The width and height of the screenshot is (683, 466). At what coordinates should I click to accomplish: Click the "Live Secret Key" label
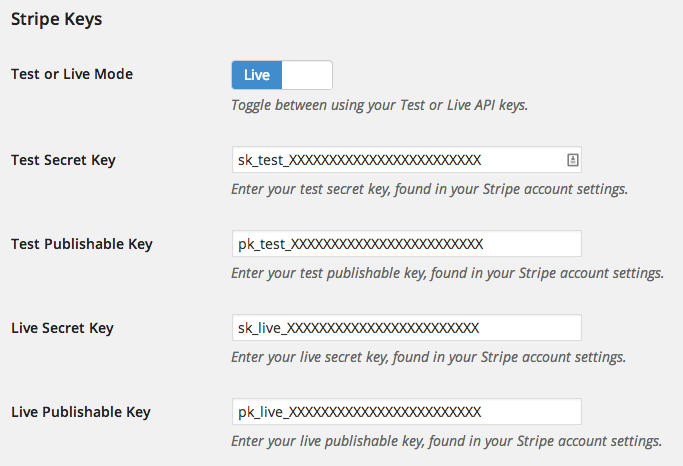click(x=62, y=328)
